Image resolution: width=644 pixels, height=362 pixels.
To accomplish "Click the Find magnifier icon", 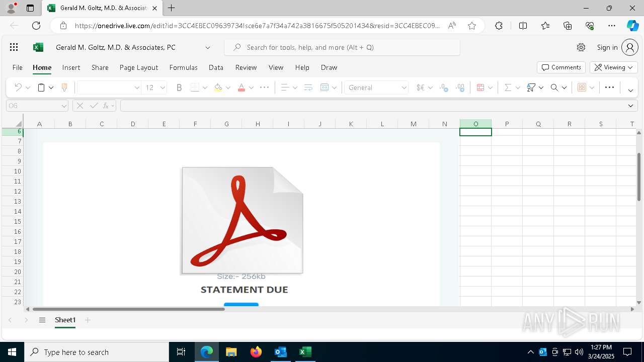I will (x=554, y=87).
